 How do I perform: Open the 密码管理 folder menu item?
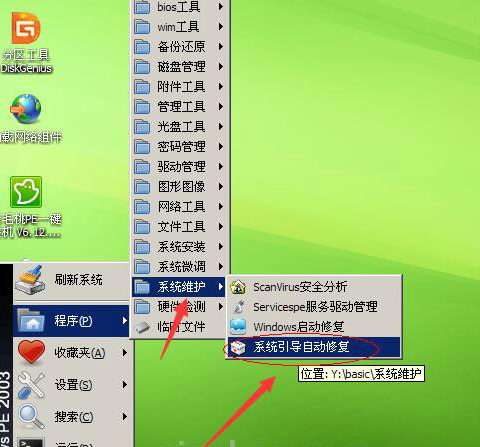pyautogui.click(x=179, y=147)
